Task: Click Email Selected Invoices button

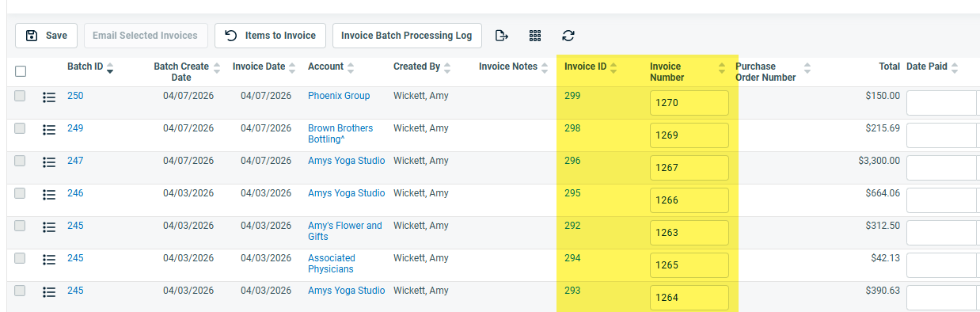Action: pos(145,36)
